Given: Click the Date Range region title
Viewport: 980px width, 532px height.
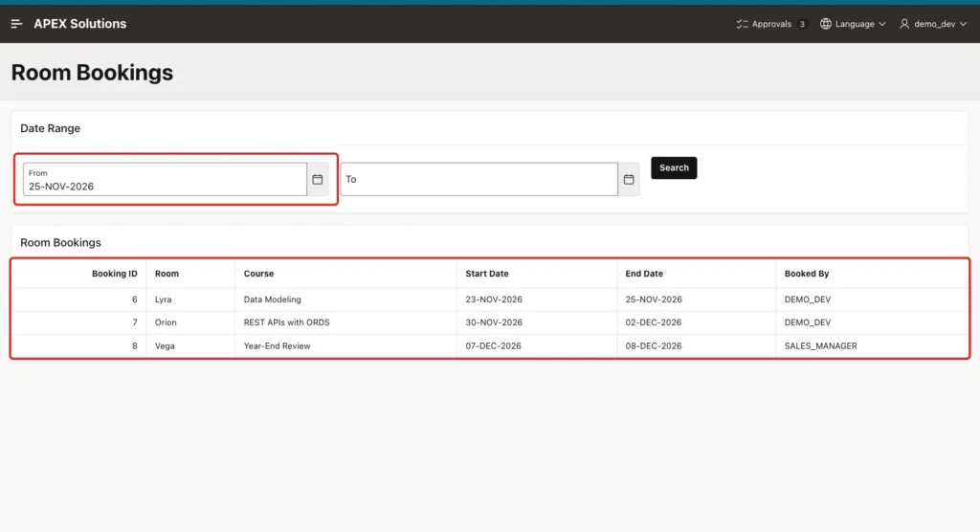Looking at the screenshot, I should (50, 128).
